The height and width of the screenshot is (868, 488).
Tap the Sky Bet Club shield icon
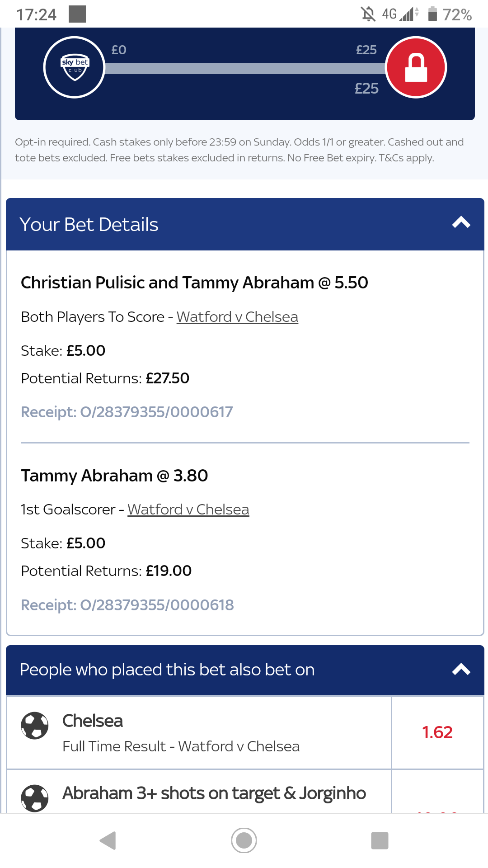(75, 67)
